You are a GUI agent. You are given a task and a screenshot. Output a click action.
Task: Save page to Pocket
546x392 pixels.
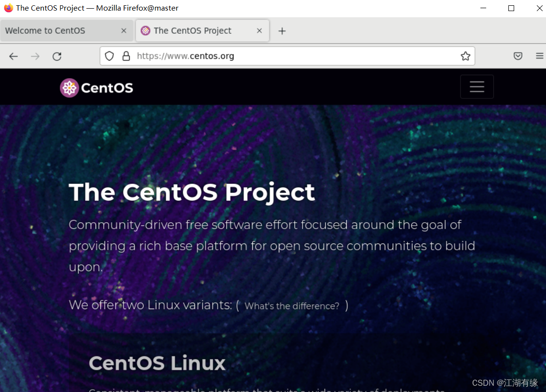518,56
